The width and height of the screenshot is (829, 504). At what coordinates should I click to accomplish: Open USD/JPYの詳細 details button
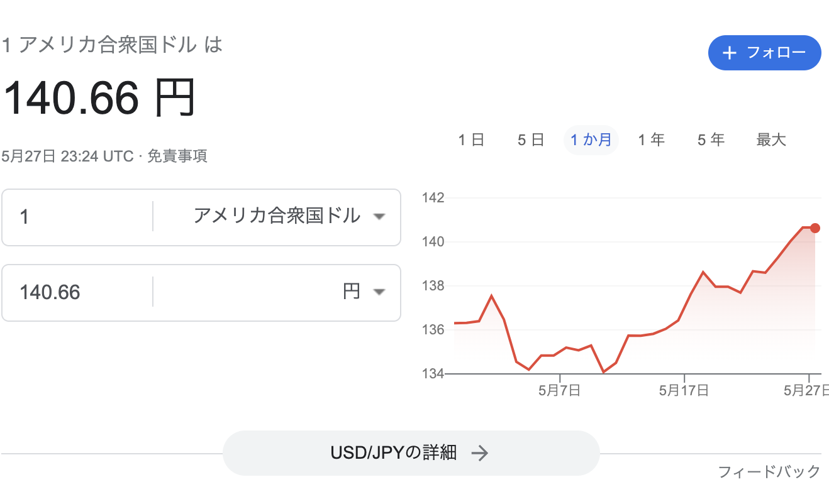[410, 452]
